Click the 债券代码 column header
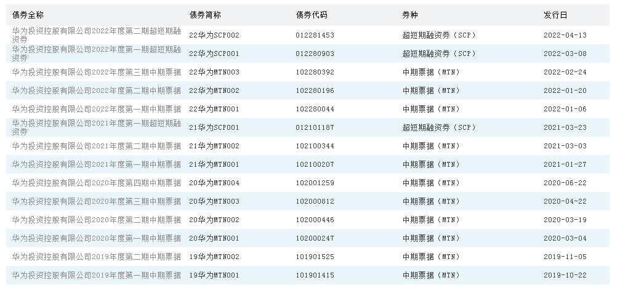Viewport: 644px width, 288px height. [312, 15]
